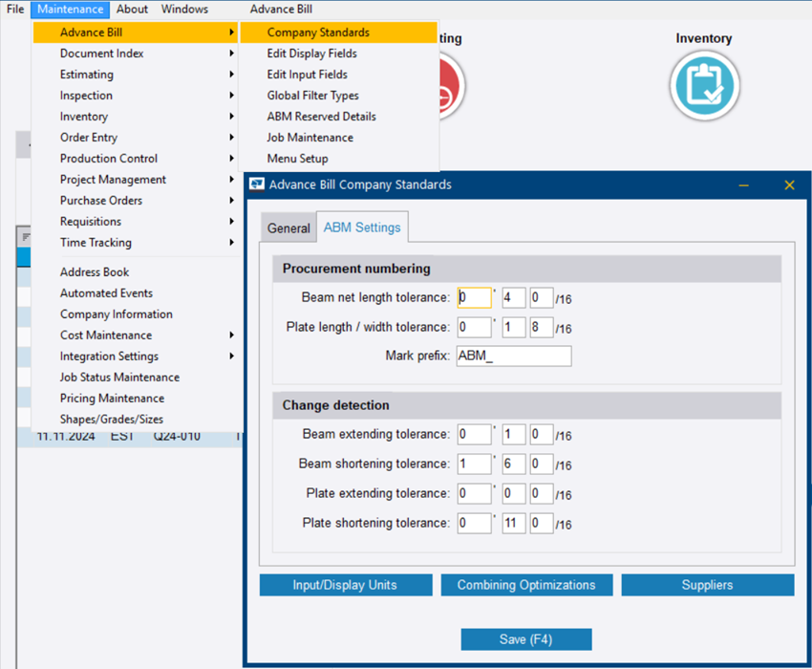Click Combining Optimizations button
Image resolution: width=812 pixels, height=669 pixels.
pos(526,585)
